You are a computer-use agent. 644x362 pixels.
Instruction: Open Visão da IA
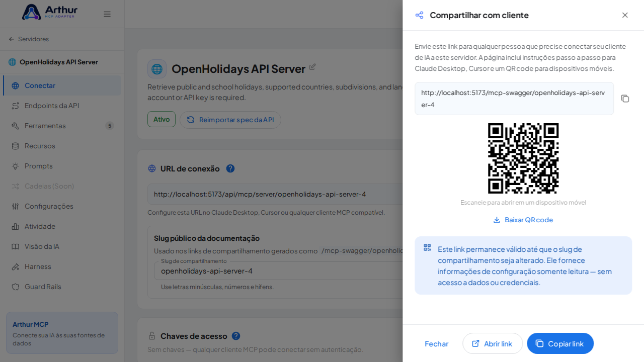(x=62, y=246)
